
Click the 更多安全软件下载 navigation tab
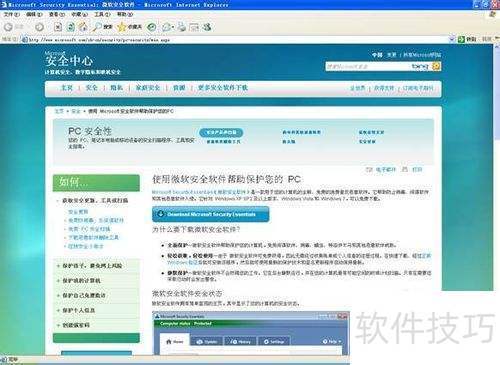point(223,88)
